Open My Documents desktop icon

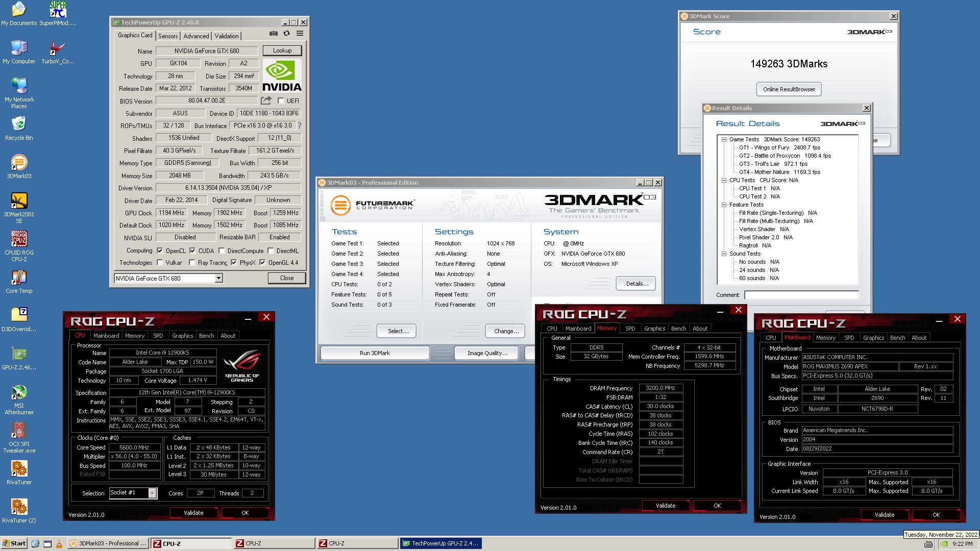click(x=19, y=14)
